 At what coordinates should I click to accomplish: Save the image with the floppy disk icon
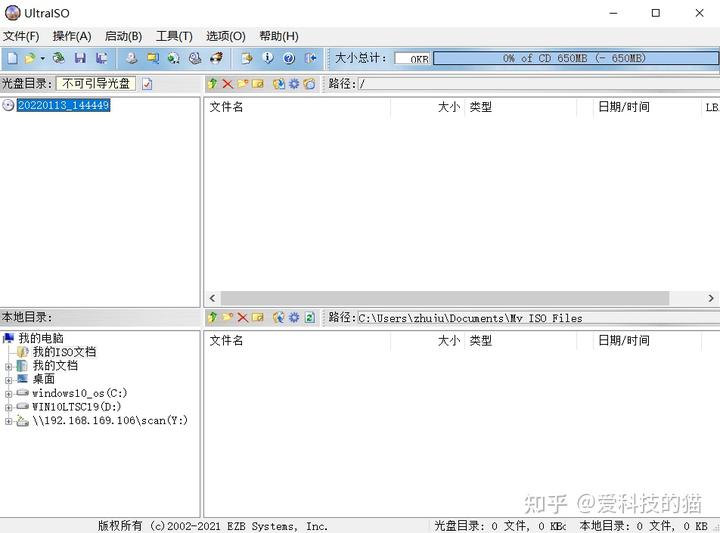[x=80, y=58]
